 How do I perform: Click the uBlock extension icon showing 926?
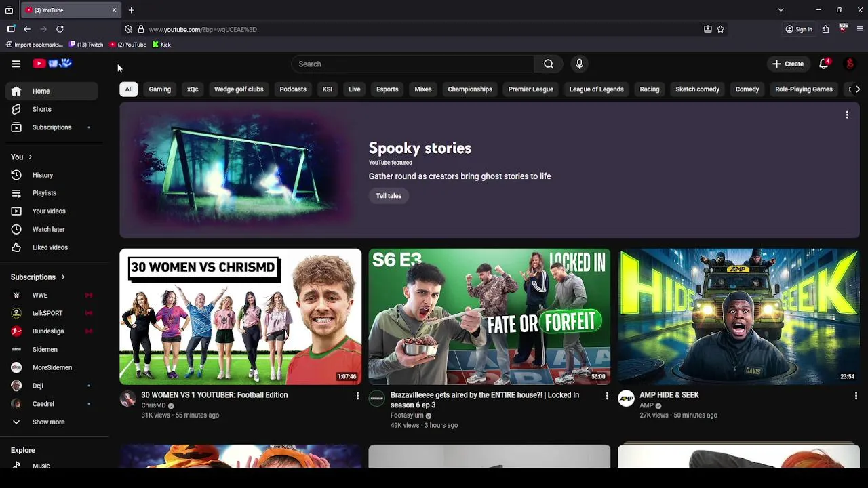coord(843,28)
